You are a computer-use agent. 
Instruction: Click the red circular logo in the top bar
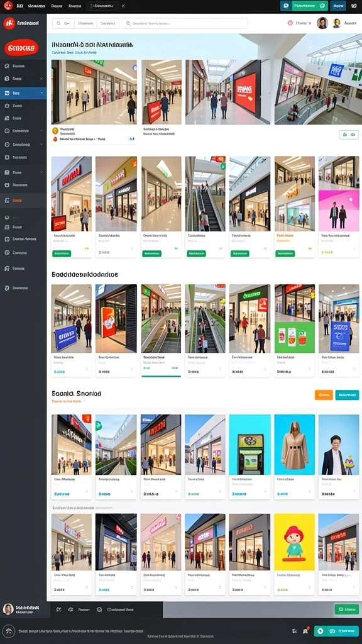point(8,6)
